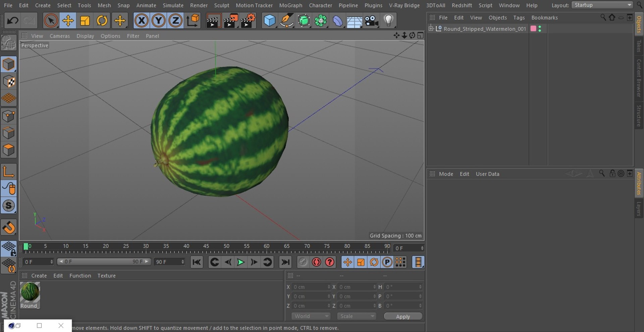Open Object Manager Tags menu
The width and height of the screenshot is (644, 332).
pyautogui.click(x=519, y=18)
